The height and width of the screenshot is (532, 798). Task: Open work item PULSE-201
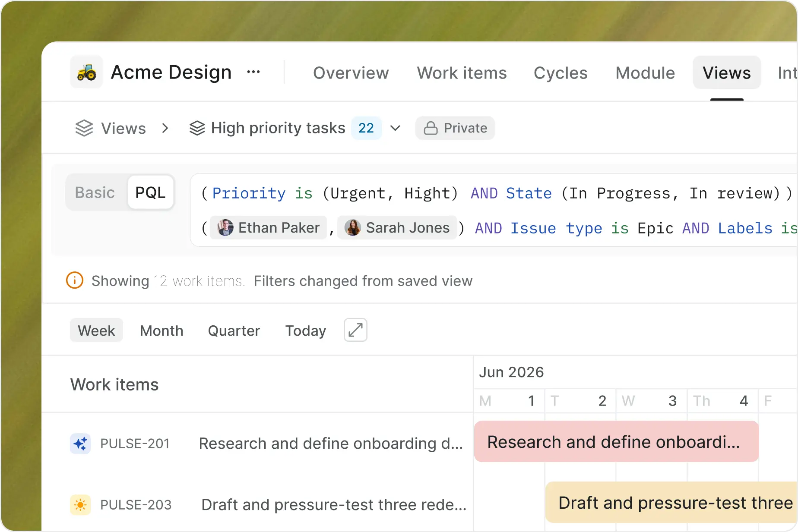point(135,444)
